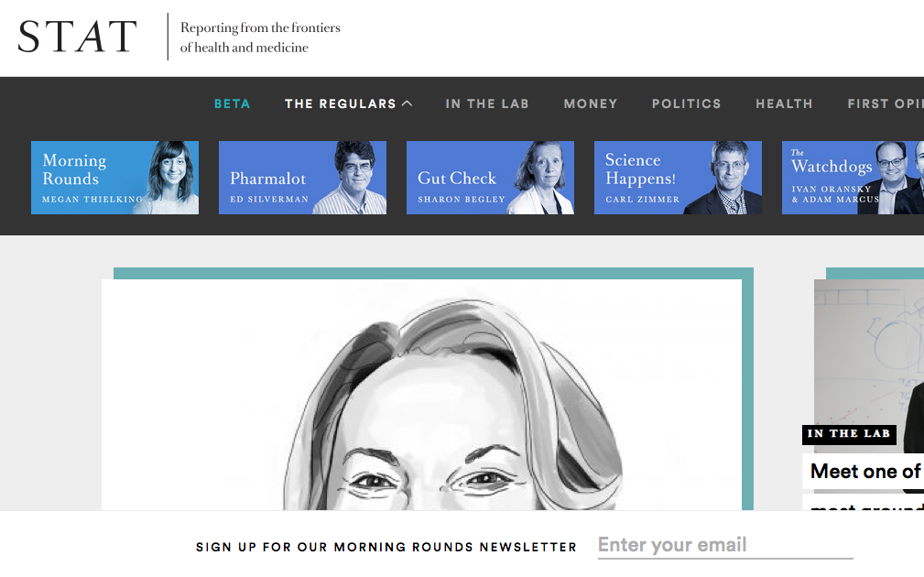The image size is (924, 577).
Task: Open the 'Meet one of' headline
Action: [865, 472]
